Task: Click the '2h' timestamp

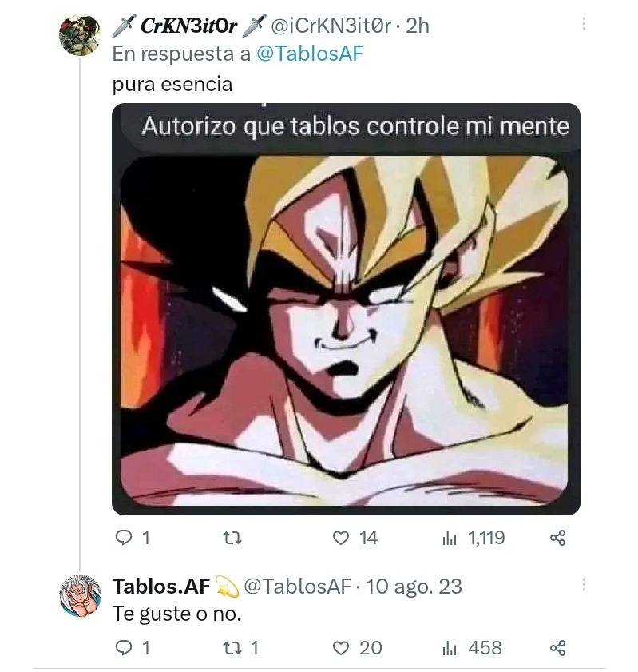Action: coord(417,25)
